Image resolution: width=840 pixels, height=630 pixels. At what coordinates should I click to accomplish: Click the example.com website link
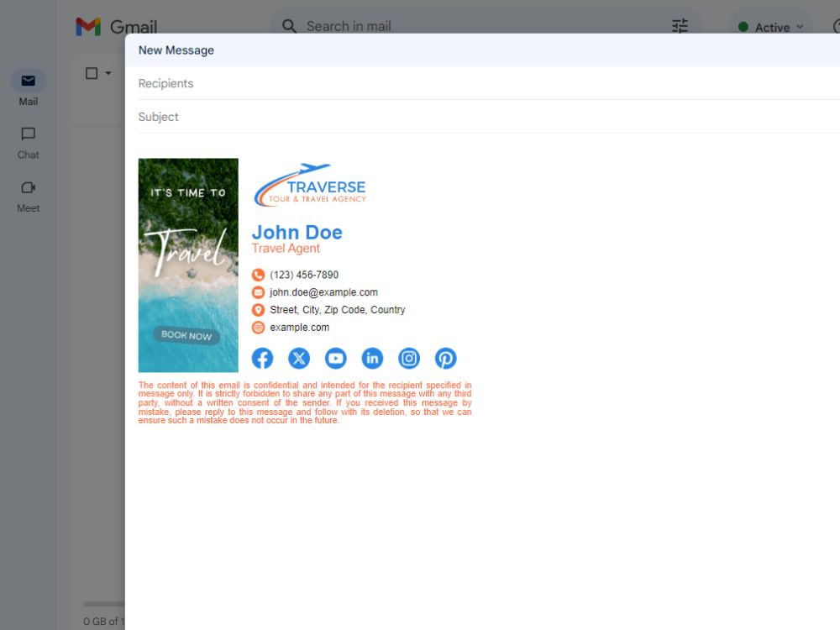300,328
